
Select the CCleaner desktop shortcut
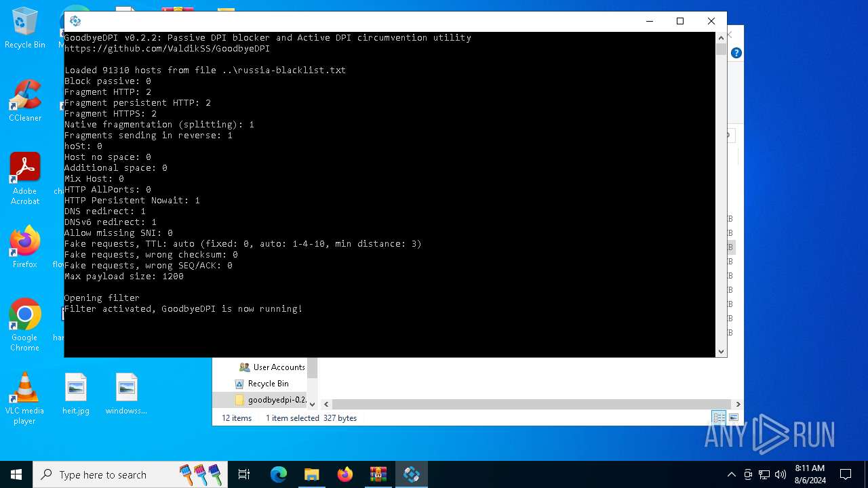tap(25, 101)
